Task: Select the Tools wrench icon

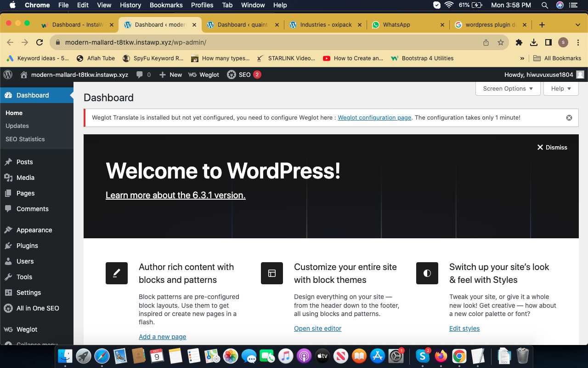Action: [x=9, y=277]
